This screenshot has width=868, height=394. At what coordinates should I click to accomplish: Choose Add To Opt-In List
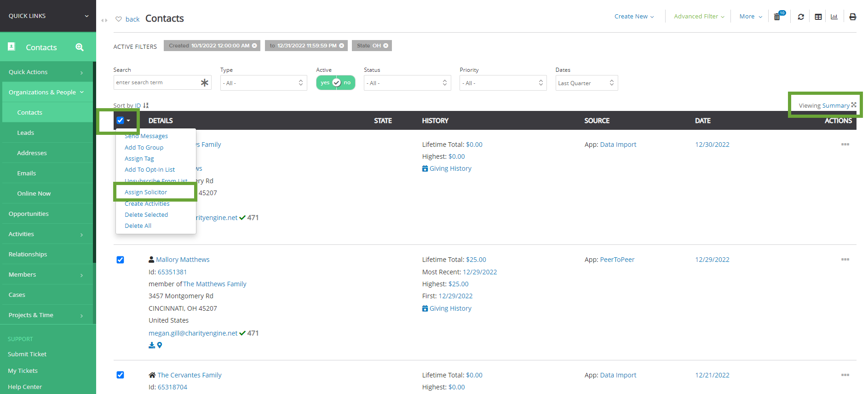150,169
